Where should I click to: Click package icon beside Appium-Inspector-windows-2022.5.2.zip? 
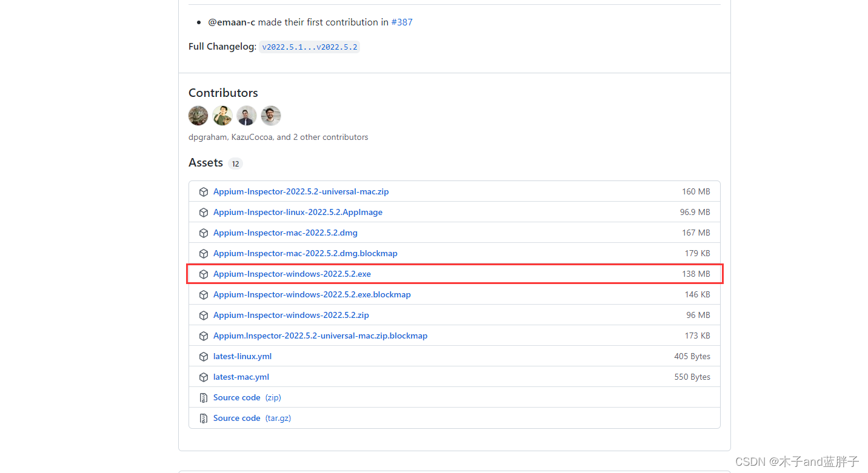point(204,316)
